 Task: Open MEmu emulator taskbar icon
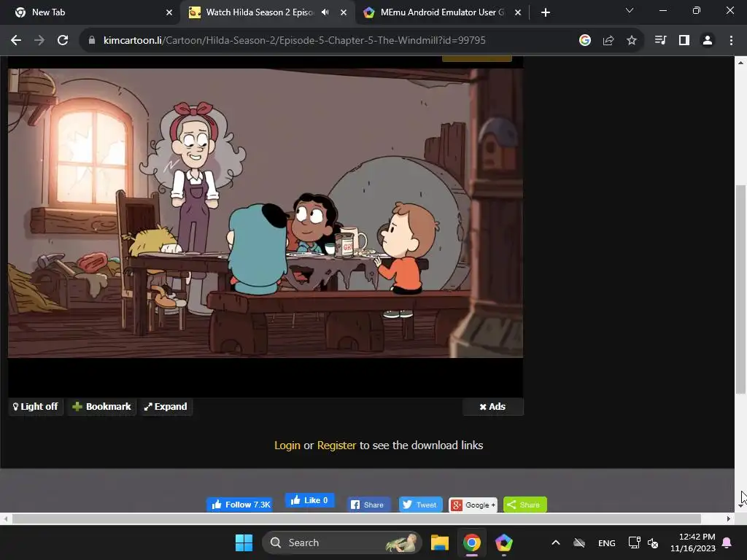(x=503, y=542)
